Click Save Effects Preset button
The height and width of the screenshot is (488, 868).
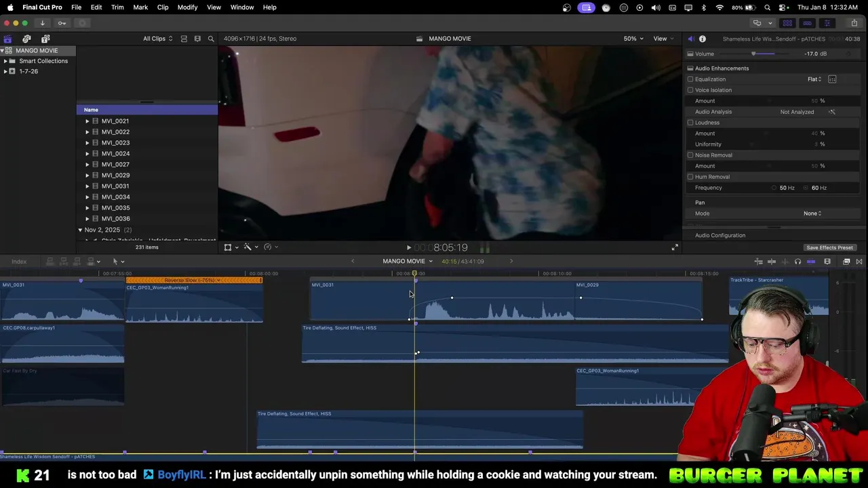(x=829, y=248)
